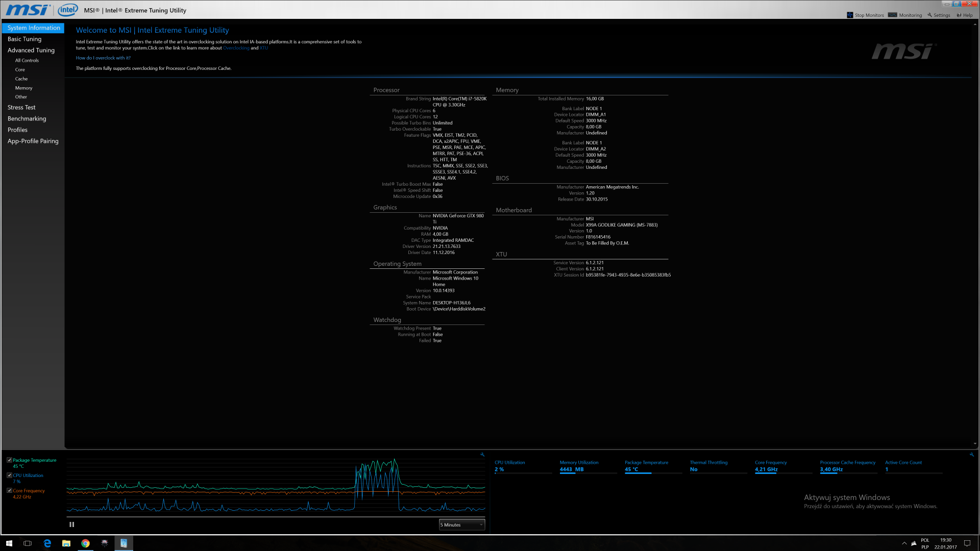
Task: Click the Corsair sail tray icon
Action: point(914,543)
